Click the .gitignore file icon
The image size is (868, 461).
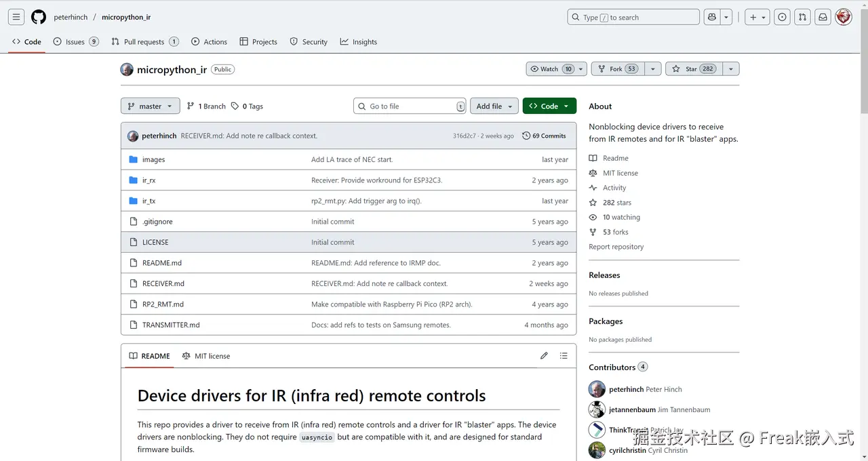[133, 222]
